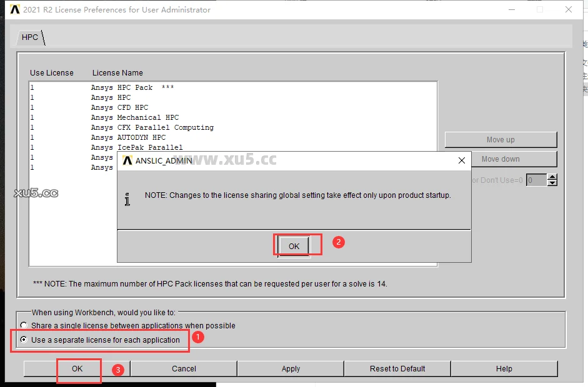
Task: Cancel the license preferences changes
Action: (x=184, y=369)
